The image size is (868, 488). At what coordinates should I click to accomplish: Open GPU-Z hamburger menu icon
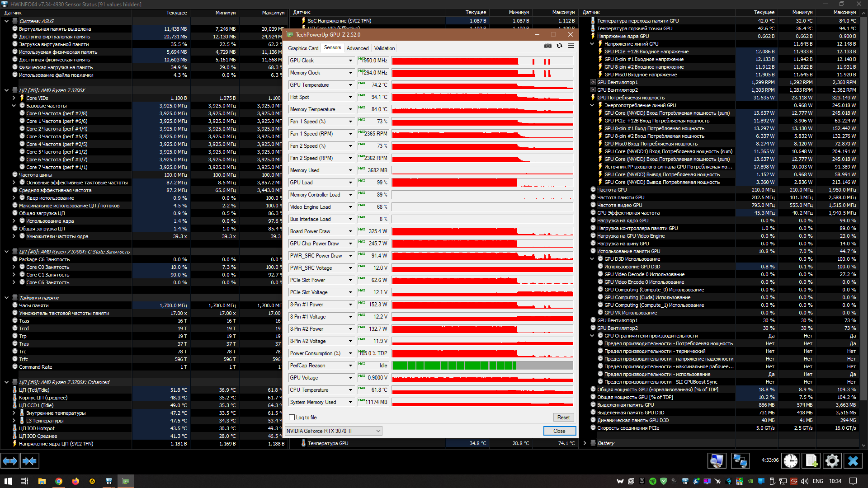(x=571, y=46)
